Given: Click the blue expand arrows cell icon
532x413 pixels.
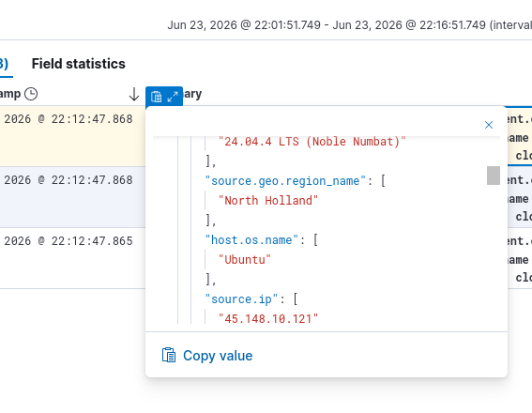Looking at the screenshot, I should [x=173, y=97].
